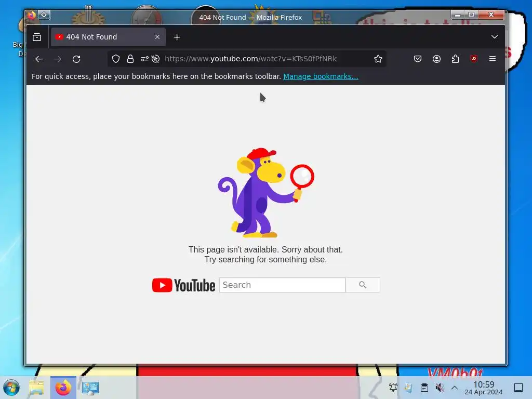This screenshot has height=399, width=532.
Task: Open uBlock Origin extension popup
Action: (x=474, y=59)
